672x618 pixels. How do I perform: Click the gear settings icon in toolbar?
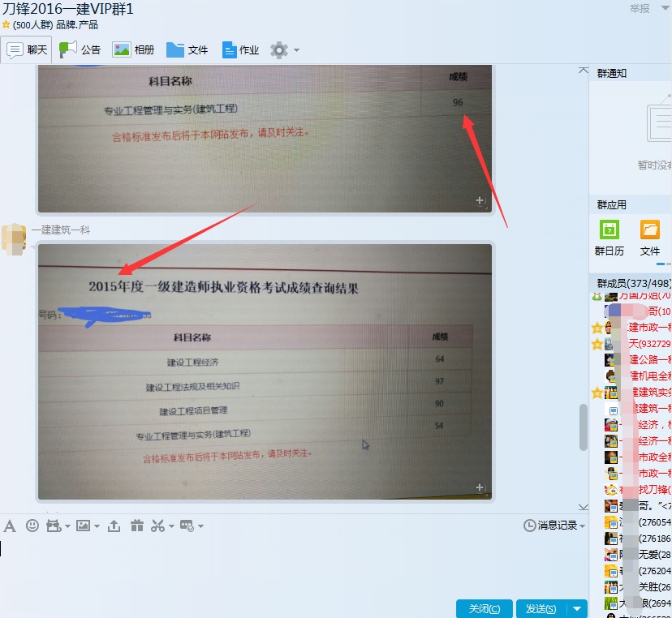[279, 50]
